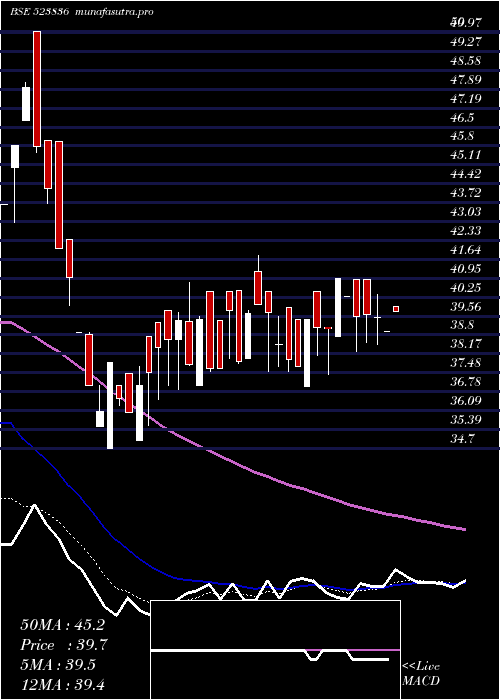Click the Price : 39.7 readout
Viewport: 500px width, 700px height.
click(x=63, y=645)
